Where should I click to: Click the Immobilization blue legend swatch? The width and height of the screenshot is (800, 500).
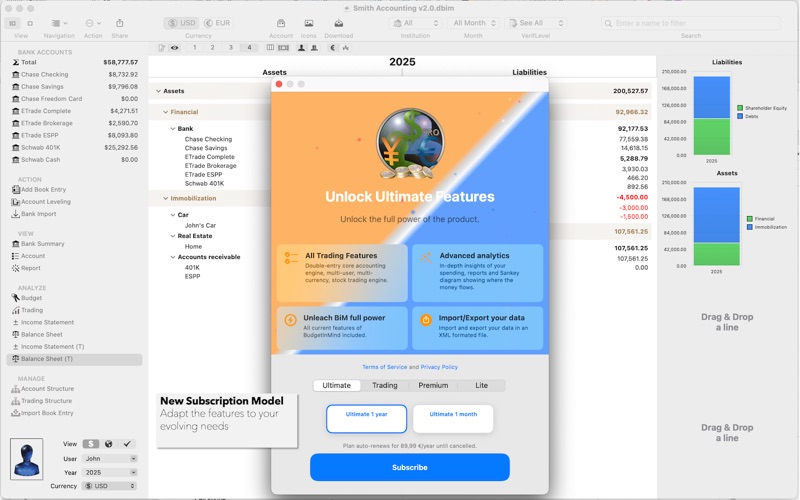pyautogui.click(x=749, y=227)
